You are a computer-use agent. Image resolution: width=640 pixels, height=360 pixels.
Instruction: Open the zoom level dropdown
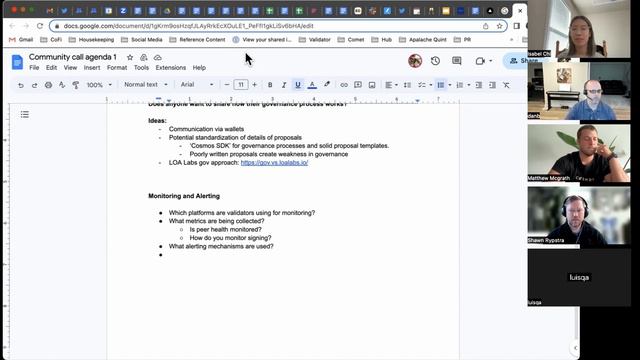[x=99, y=85]
